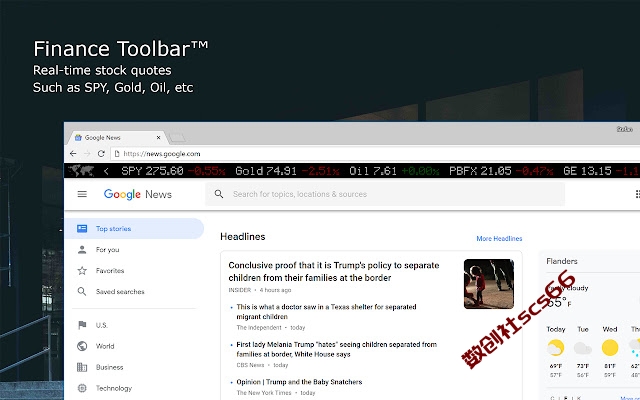Click the browser forward arrow
The width and height of the screenshot is (640, 400).
87,154
